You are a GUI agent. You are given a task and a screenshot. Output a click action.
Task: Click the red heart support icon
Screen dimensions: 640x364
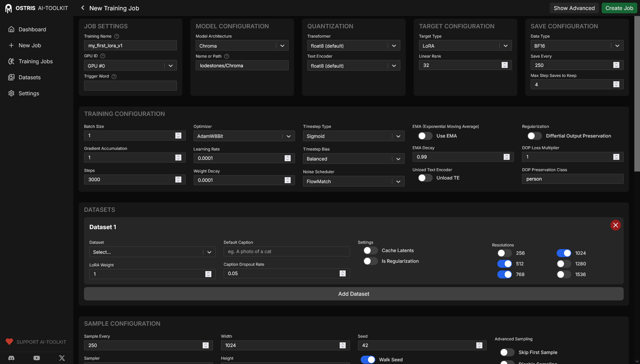(9, 342)
